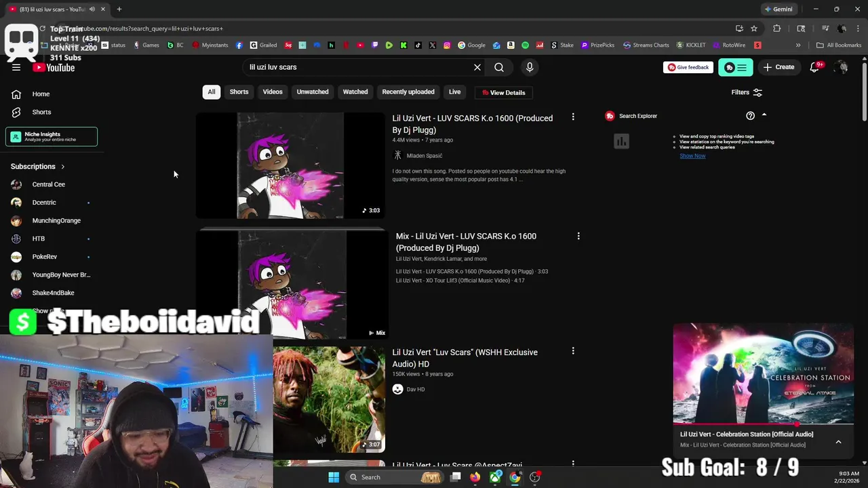The height and width of the screenshot is (488, 868).
Task: Open the Mladen Spasić channel link
Action: tap(425, 156)
